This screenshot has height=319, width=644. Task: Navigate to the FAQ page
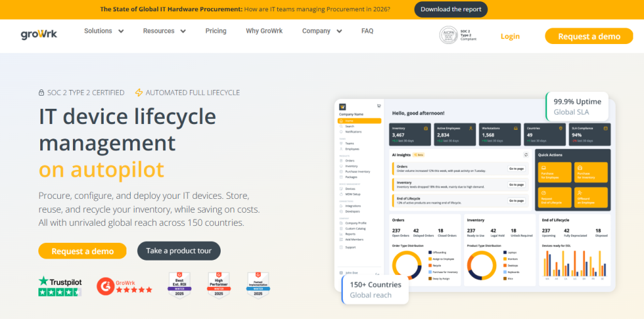point(367,31)
